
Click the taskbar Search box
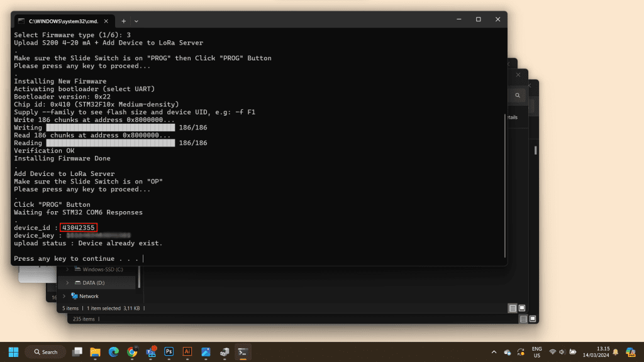(45, 352)
